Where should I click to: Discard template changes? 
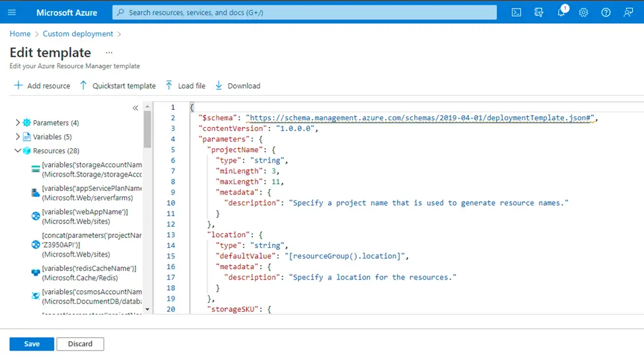click(80, 344)
